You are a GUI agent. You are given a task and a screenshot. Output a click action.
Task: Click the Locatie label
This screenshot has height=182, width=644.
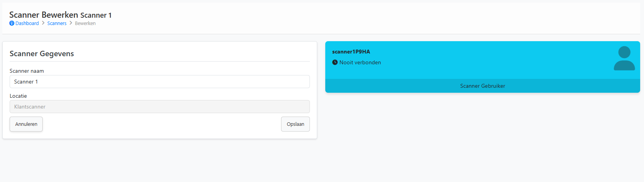18,96
